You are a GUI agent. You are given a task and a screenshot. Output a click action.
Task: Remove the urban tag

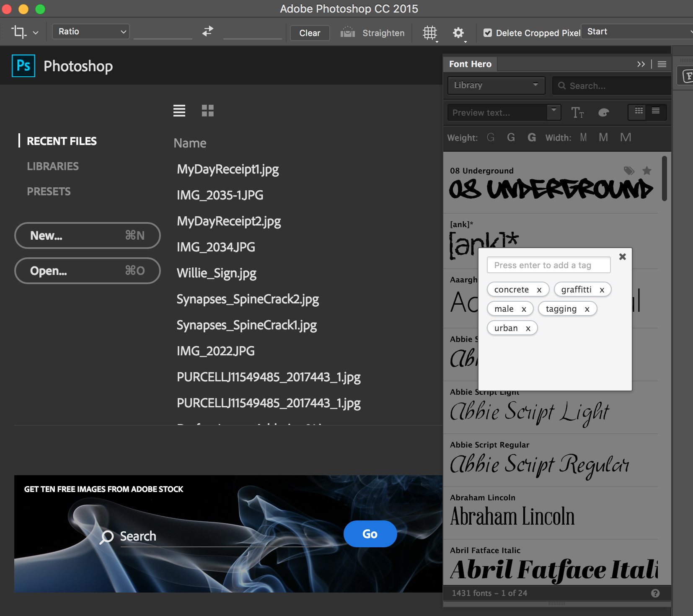[528, 329]
